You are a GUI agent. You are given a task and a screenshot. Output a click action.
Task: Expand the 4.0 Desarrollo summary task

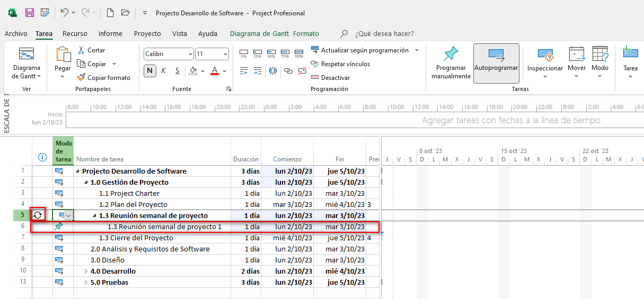coord(86,271)
